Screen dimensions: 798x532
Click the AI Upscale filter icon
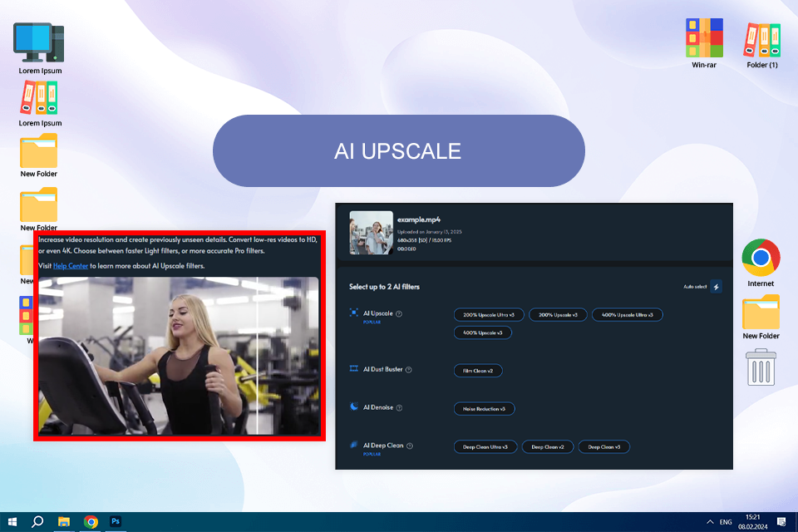(x=354, y=313)
